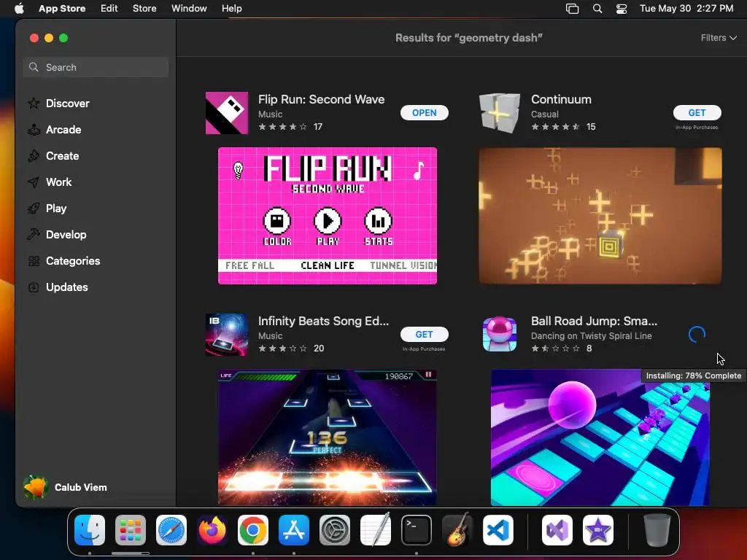
Task: Click Flip Run: Second Wave app icon
Action: [227, 113]
